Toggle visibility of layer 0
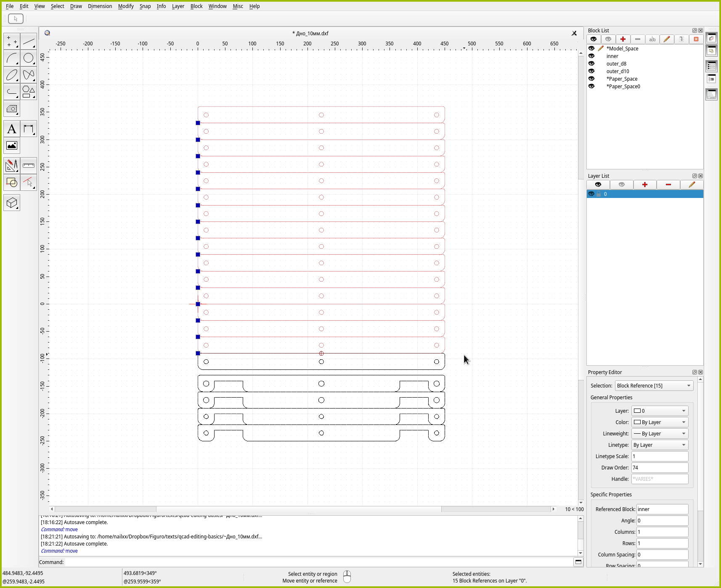The image size is (721, 588). (x=591, y=194)
